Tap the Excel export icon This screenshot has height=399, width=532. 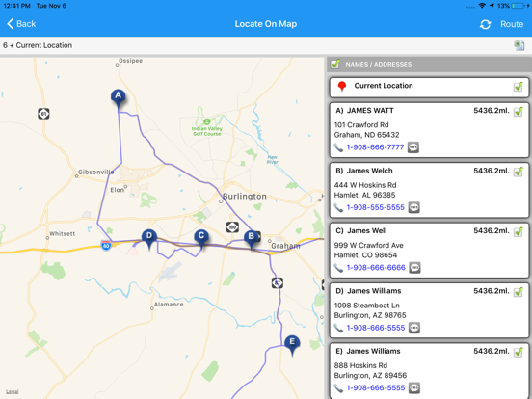[x=519, y=45]
